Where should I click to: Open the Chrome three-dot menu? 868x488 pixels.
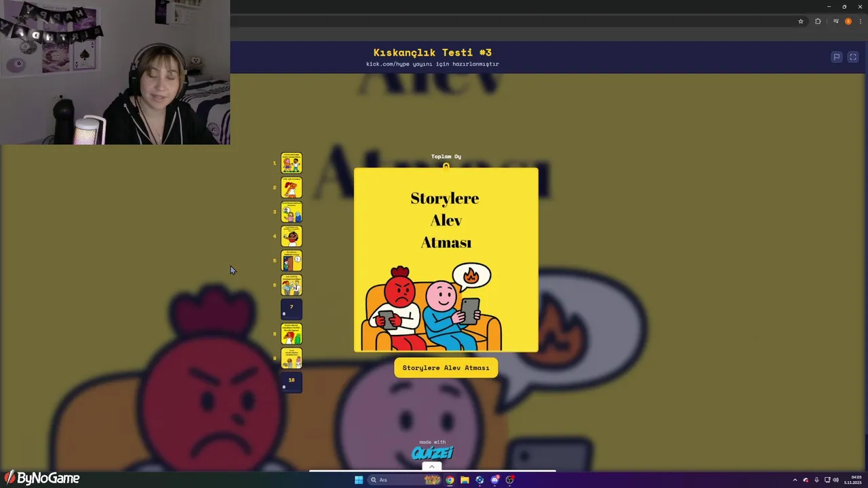(861, 21)
